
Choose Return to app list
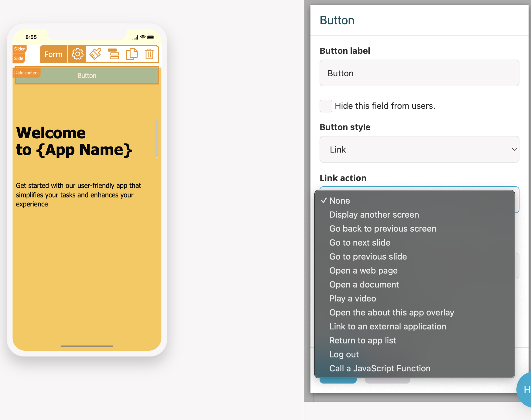pyautogui.click(x=415, y=340)
